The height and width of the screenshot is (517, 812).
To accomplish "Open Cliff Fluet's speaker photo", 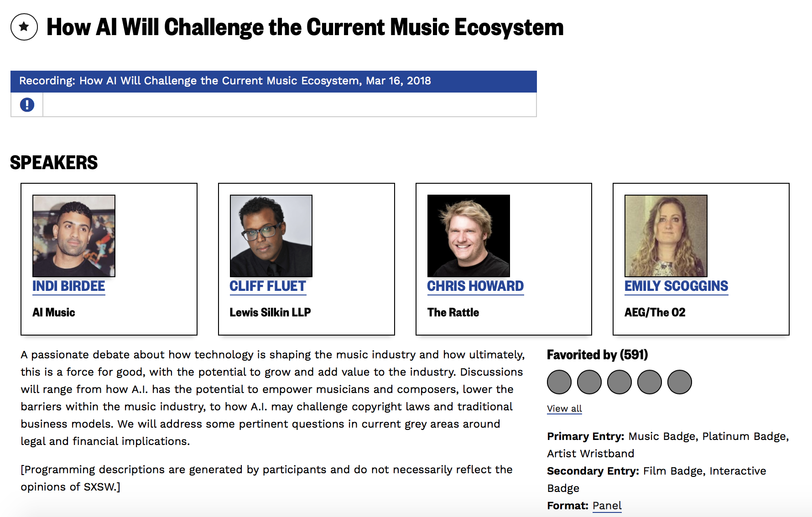I will click(x=271, y=236).
